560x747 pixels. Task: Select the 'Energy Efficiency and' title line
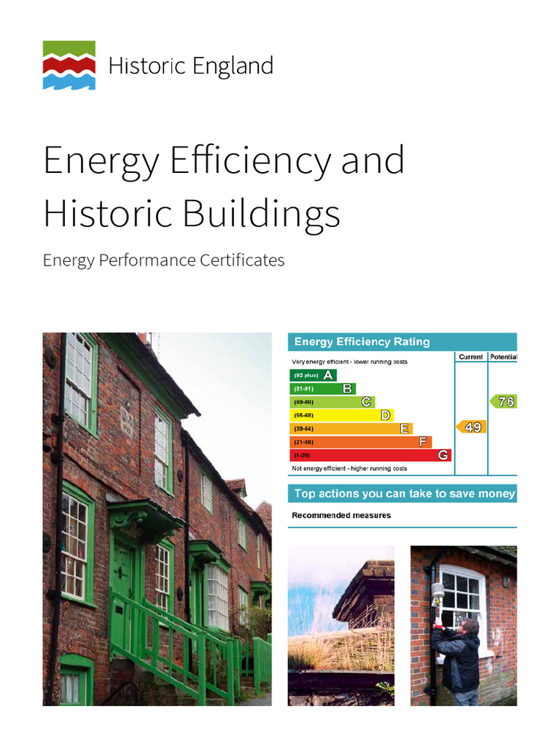(x=224, y=161)
